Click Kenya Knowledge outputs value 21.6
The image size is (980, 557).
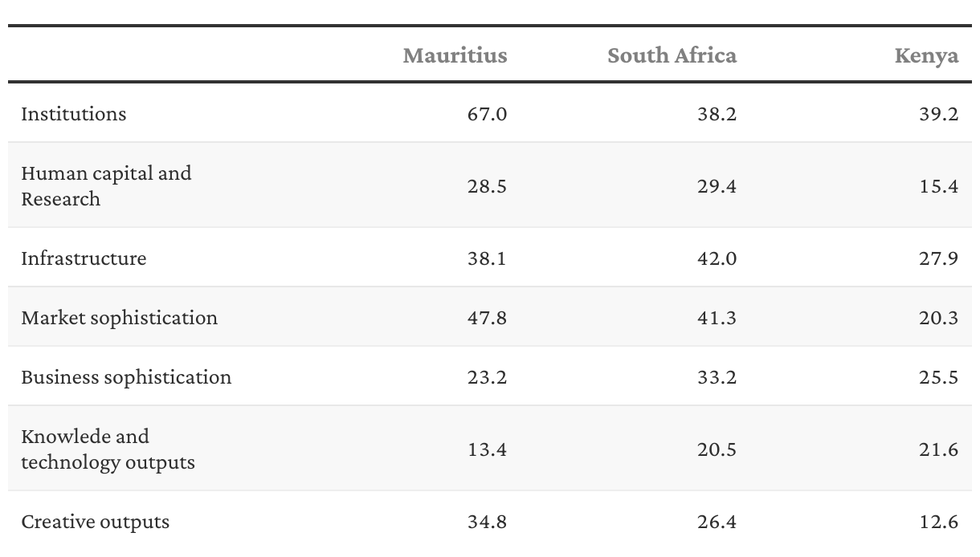point(938,449)
